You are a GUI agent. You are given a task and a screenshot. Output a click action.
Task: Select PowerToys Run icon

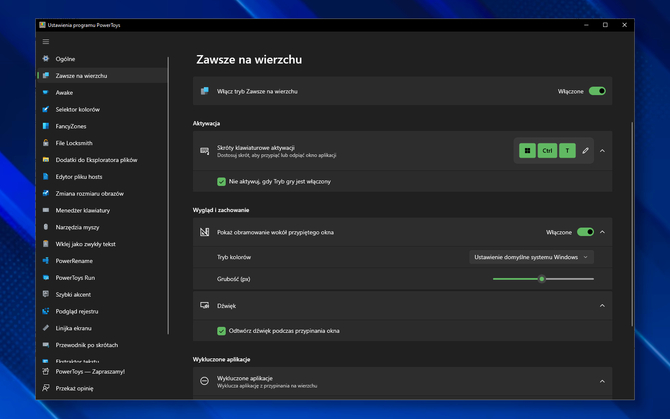coord(46,277)
